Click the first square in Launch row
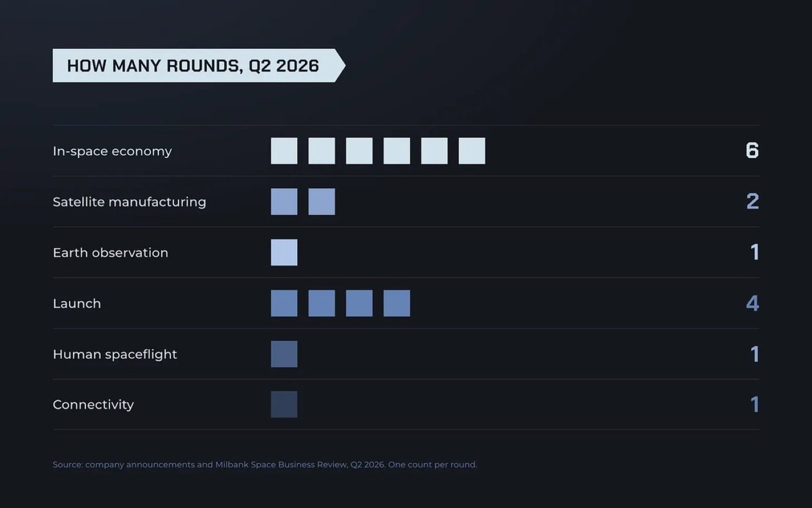This screenshot has width=812, height=508. 284,303
